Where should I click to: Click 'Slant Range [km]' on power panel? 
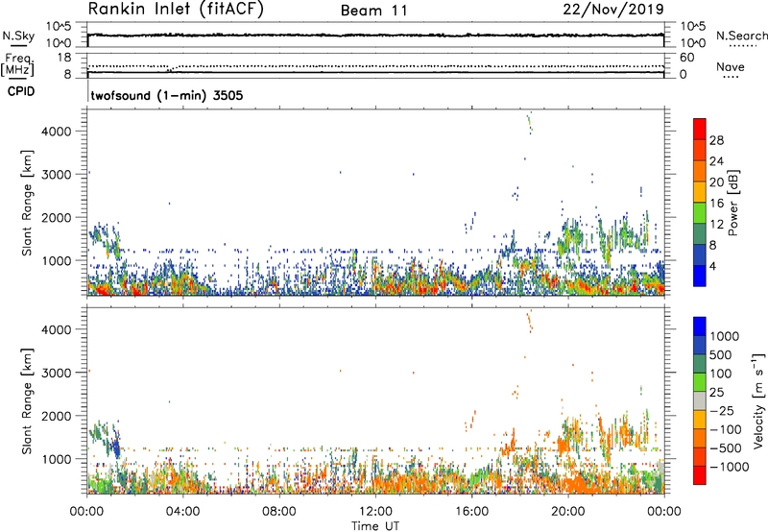pyautogui.click(x=27, y=203)
